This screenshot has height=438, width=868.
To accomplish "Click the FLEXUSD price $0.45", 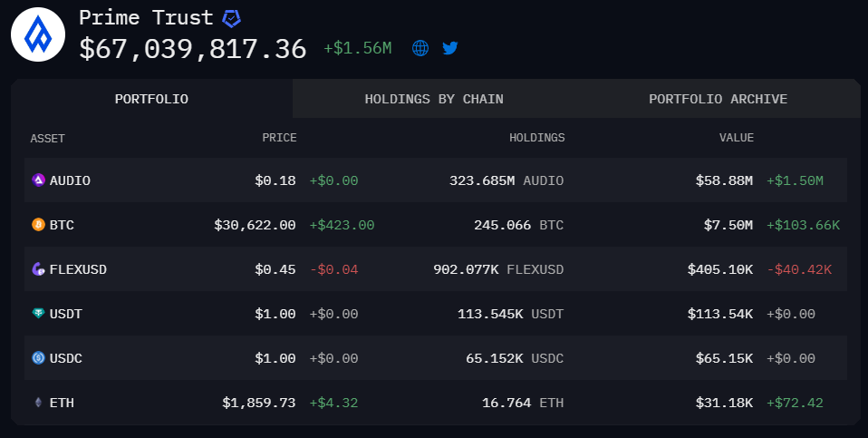I will pyautogui.click(x=275, y=269).
